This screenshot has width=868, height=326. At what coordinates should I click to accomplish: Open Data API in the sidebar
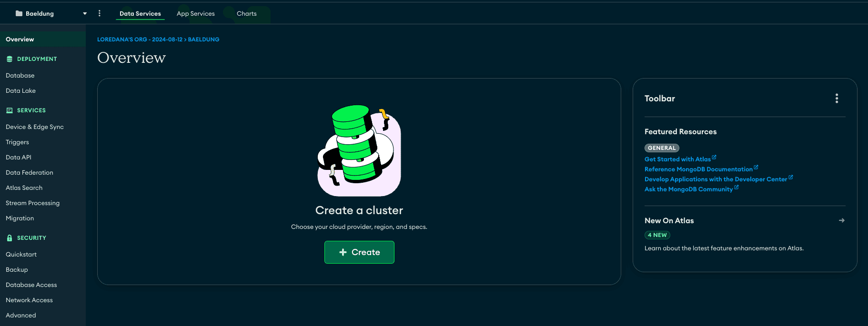pos(19,157)
